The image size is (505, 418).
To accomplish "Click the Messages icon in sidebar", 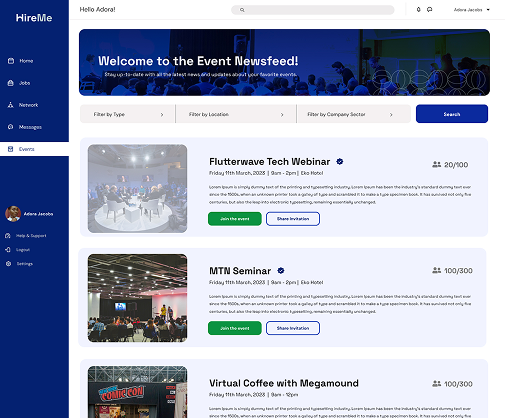I will point(11,127).
